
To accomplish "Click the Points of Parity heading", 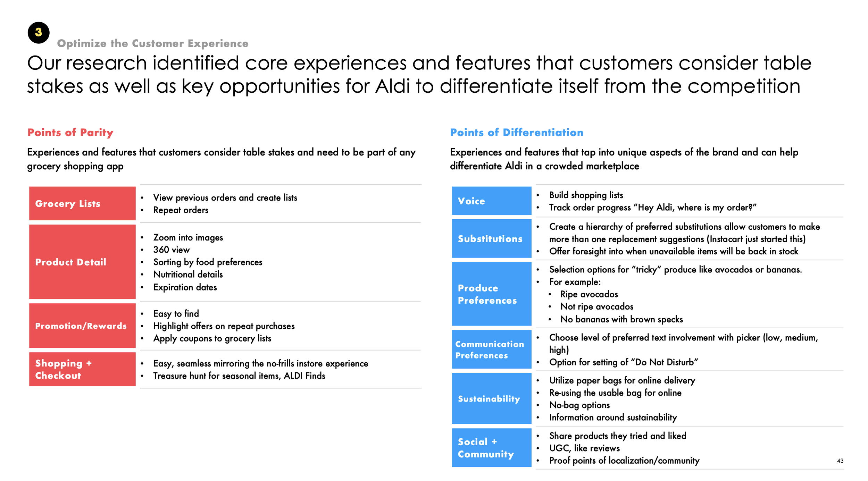I will [70, 133].
